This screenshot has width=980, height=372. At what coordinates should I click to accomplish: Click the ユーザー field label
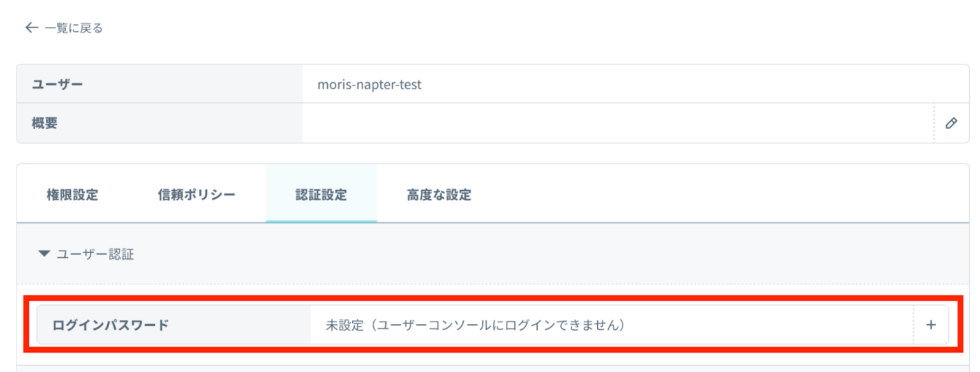(57, 84)
